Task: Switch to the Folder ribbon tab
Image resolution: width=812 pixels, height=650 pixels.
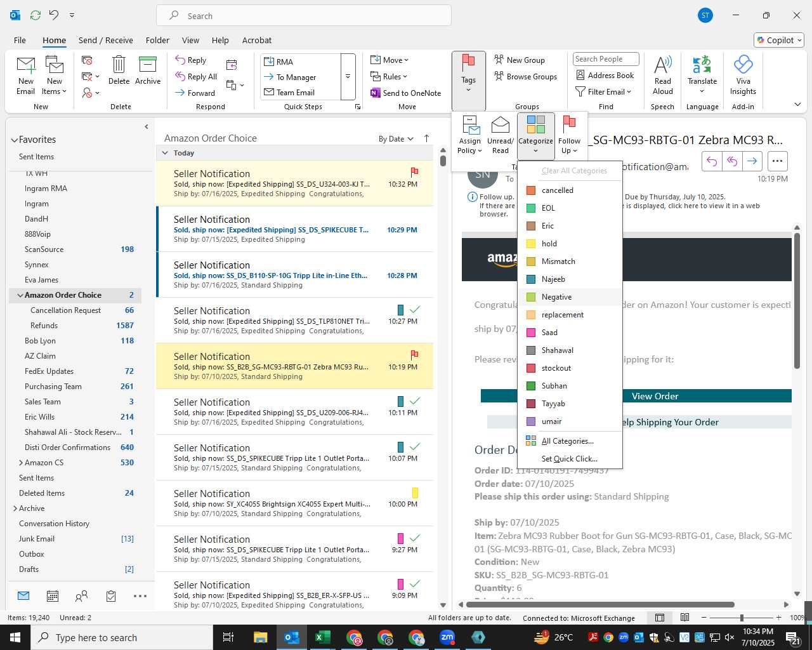Action: coord(157,40)
